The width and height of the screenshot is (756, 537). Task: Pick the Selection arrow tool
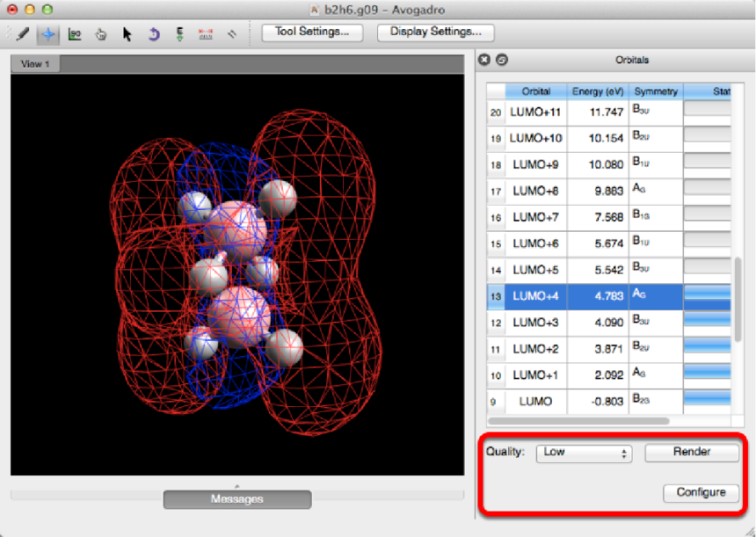coord(127,34)
